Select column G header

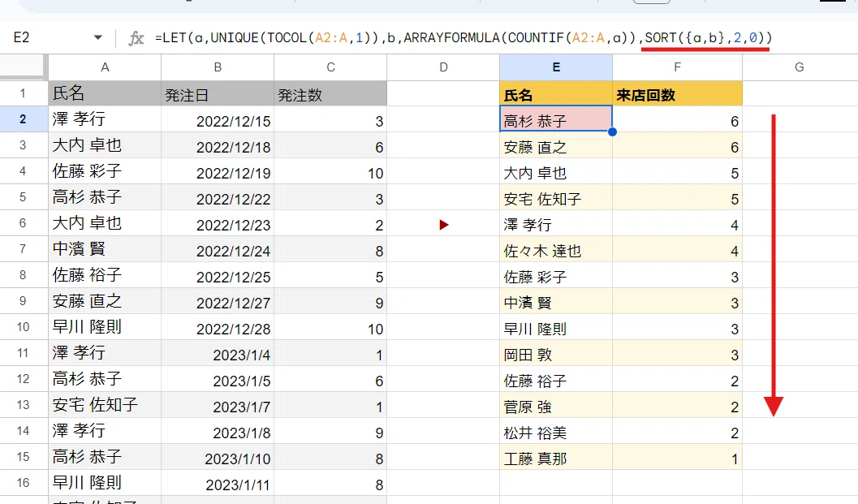pyautogui.click(x=800, y=67)
